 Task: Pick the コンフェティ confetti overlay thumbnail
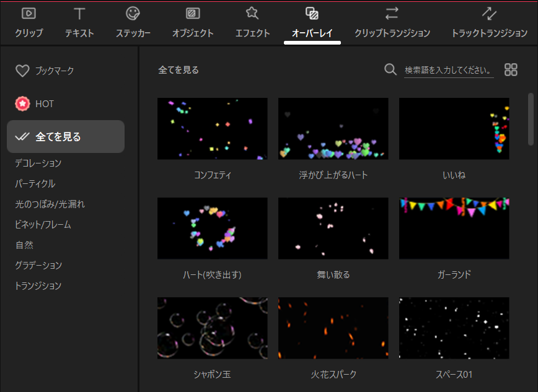[213, 129]
